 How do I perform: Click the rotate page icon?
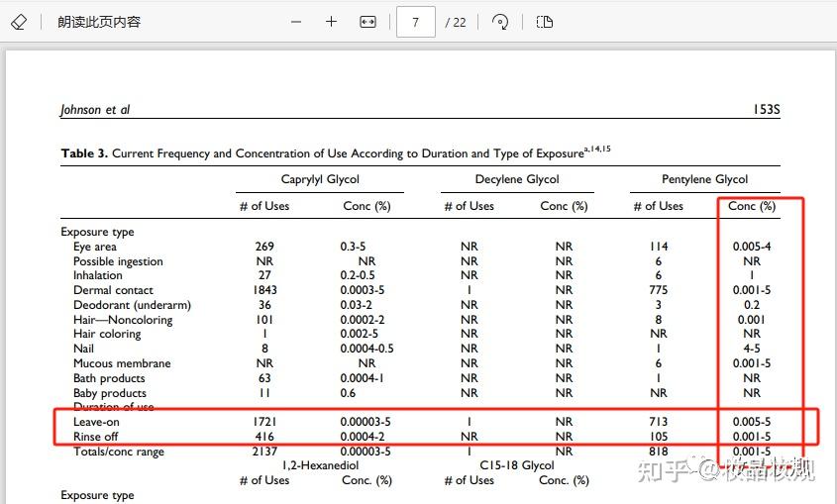(500, 22)
